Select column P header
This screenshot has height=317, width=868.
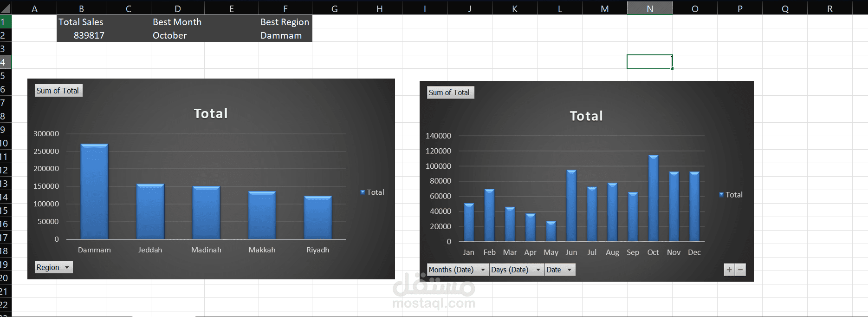tap(740, 8)
